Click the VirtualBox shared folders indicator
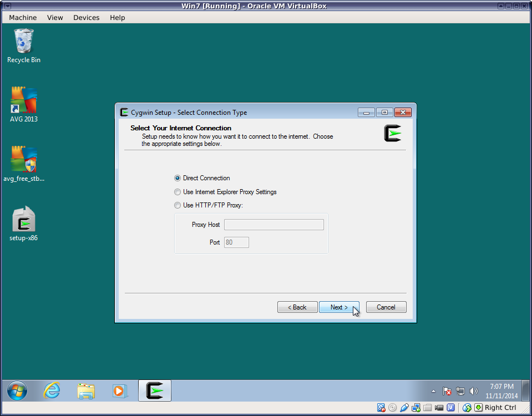This screenshot has width=532, height=416. click(x=428, y=408)
